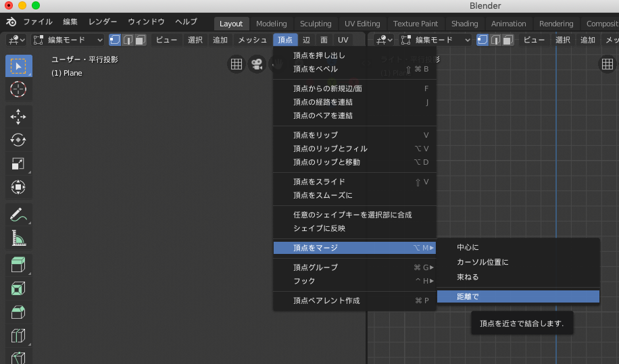The height and width of the screenshot is (364, 619).
Task: Select the Loop Cut tool
Action: pos(18,336)
